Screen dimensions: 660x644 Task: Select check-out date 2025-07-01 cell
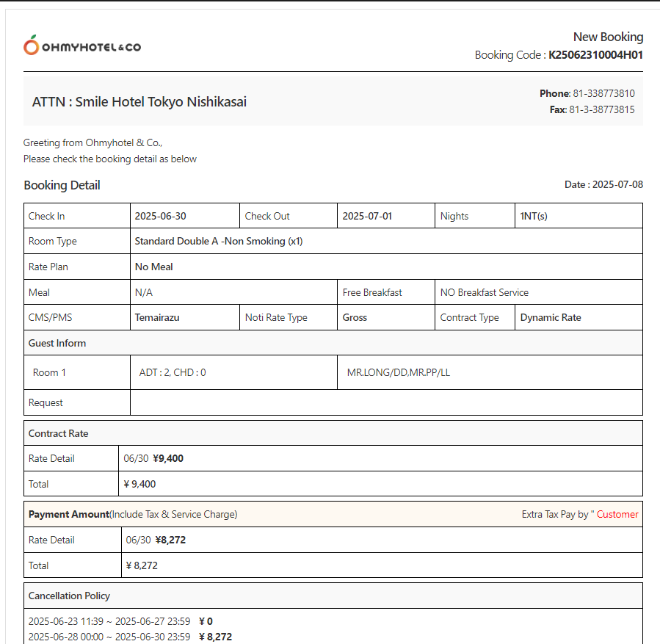(367, 216)
